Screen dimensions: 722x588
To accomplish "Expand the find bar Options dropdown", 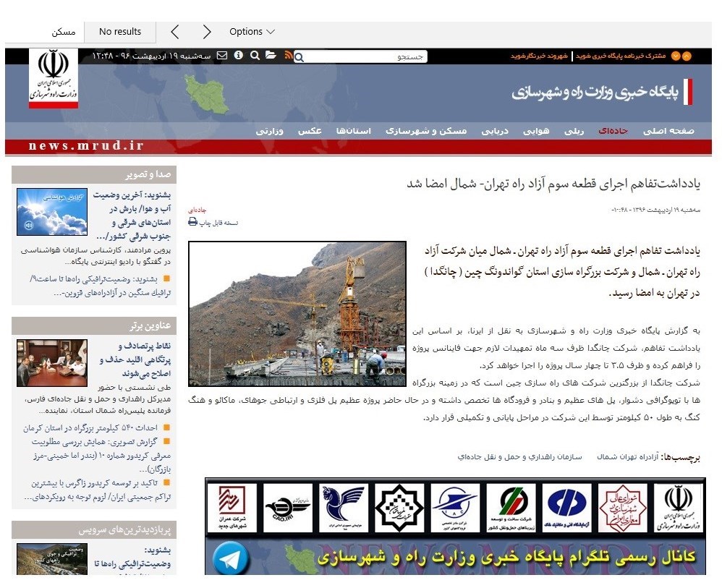I will 252,32.
